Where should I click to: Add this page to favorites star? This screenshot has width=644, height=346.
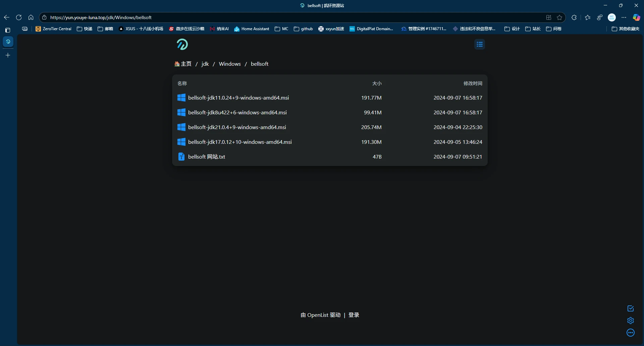(x=559, y=17)
